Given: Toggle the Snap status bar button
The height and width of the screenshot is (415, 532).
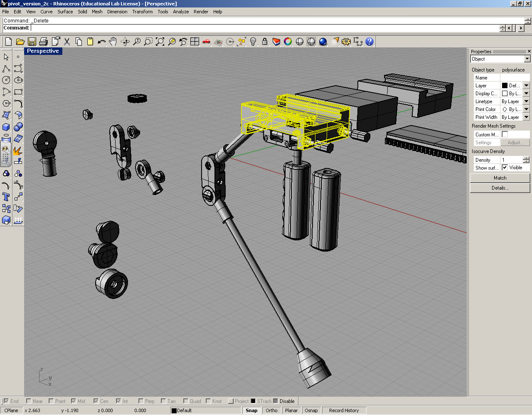Looking at the screenshot, I should (251, 410).
